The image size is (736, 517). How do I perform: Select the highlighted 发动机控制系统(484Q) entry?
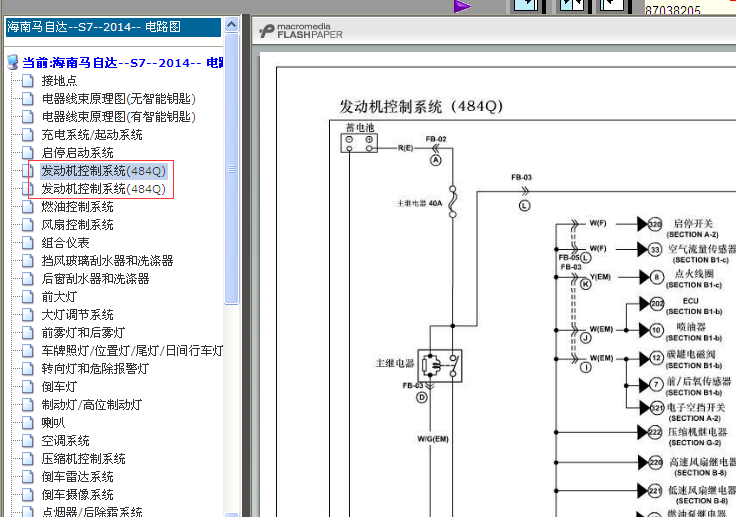pyautogui.click(x=103, y=170)
